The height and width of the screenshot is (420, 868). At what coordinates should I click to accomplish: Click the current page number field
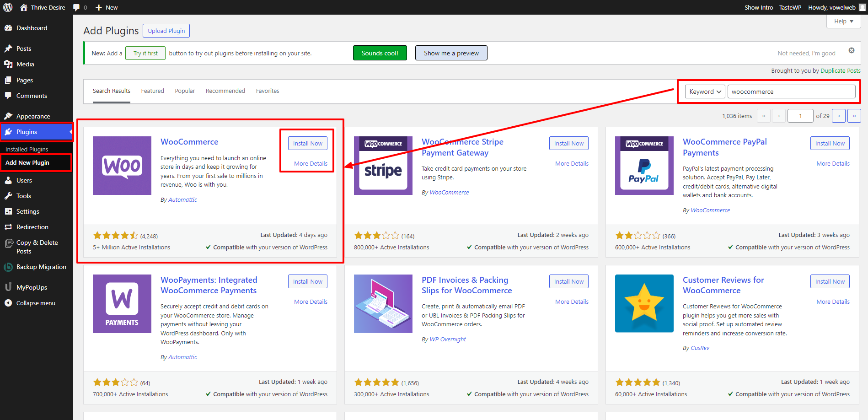[800, 116]
